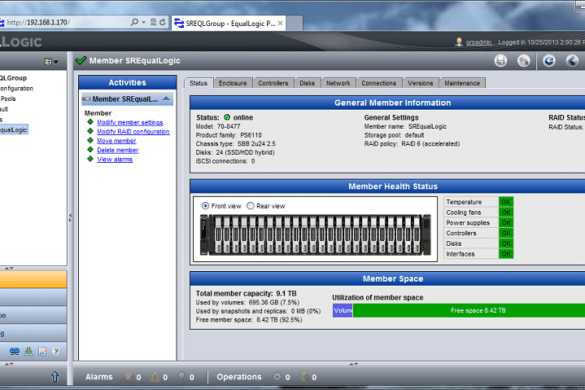Switch to the Controllers tab
This screenshot has height=390, width=585.
pos(273,83)
